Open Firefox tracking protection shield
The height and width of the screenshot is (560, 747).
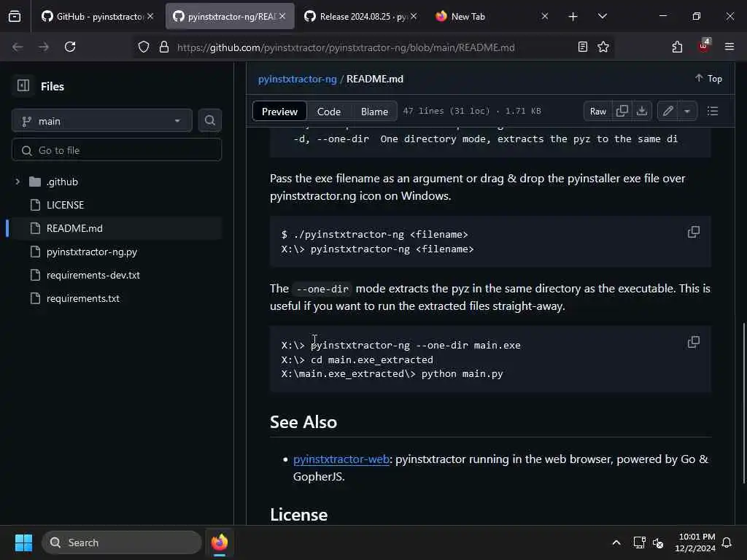(x=144, y=47)
